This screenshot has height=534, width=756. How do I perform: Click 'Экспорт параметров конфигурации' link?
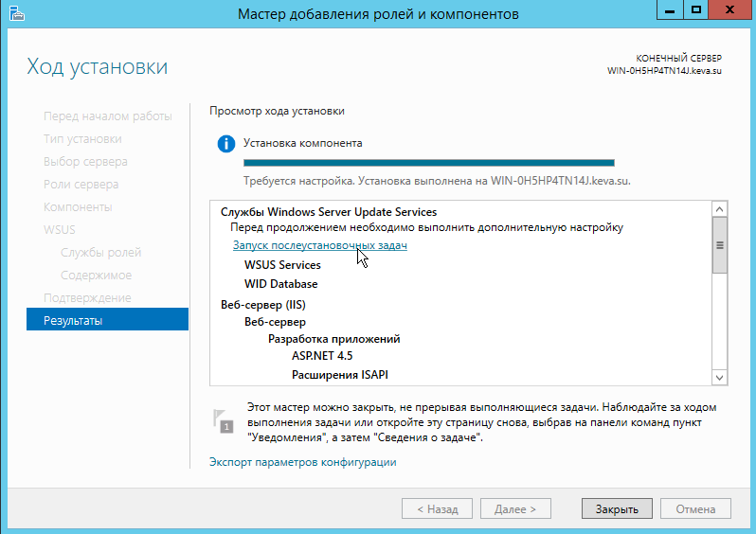tap(303, 462)
